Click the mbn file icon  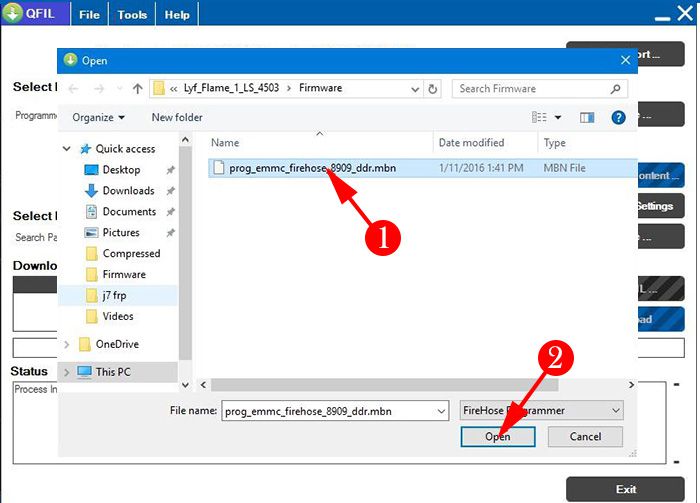coord(218,168)
